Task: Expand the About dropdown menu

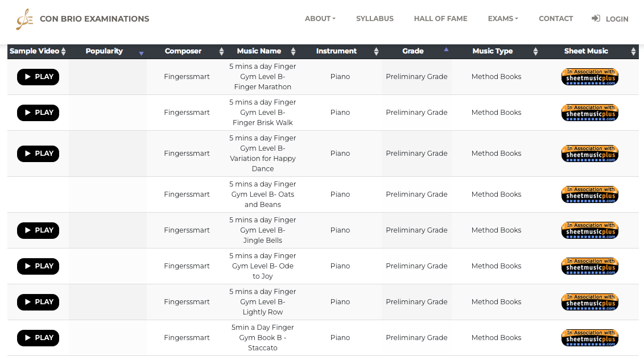Action: [x=320, y=19]
